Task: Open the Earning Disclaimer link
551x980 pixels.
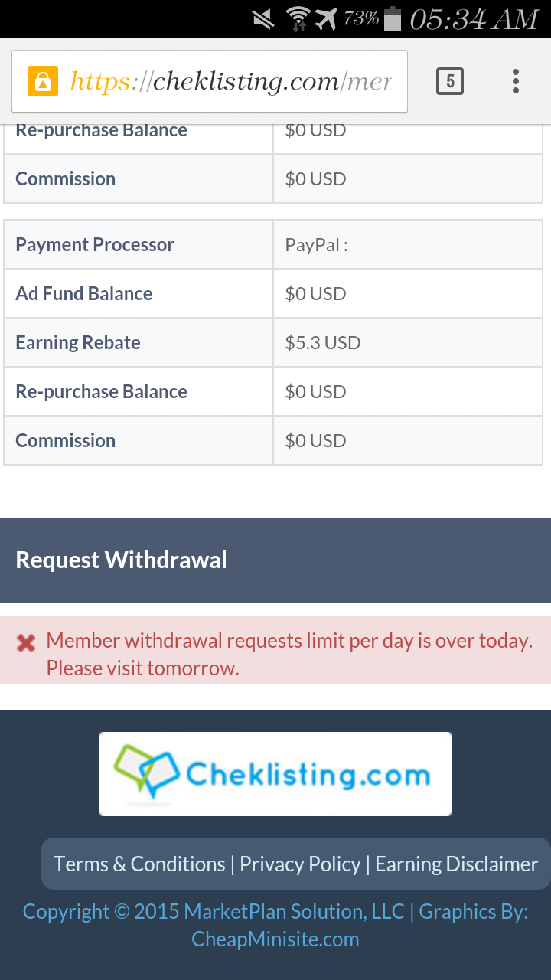Action: (x=457, y=864)
